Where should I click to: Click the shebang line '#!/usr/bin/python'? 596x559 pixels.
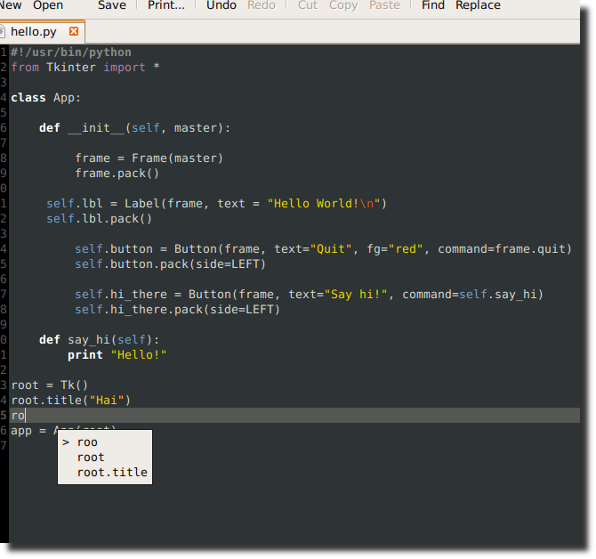coord(71,52)
